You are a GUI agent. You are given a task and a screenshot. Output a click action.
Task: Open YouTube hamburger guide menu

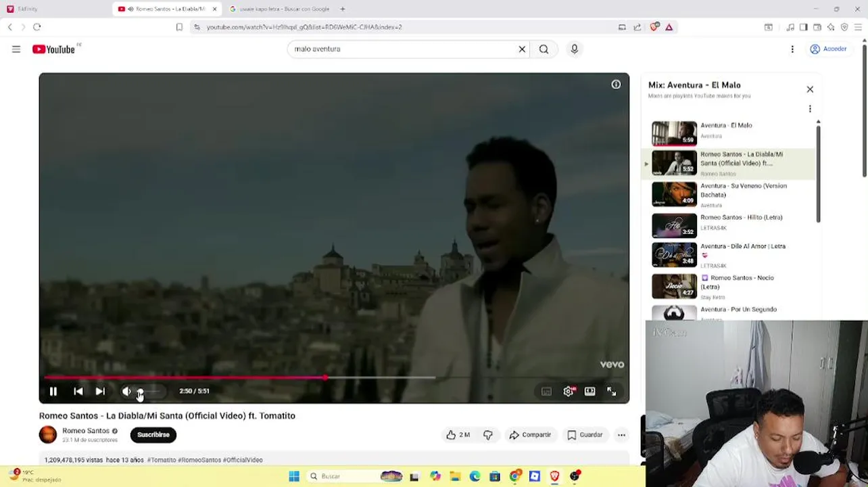pos(16,49)
